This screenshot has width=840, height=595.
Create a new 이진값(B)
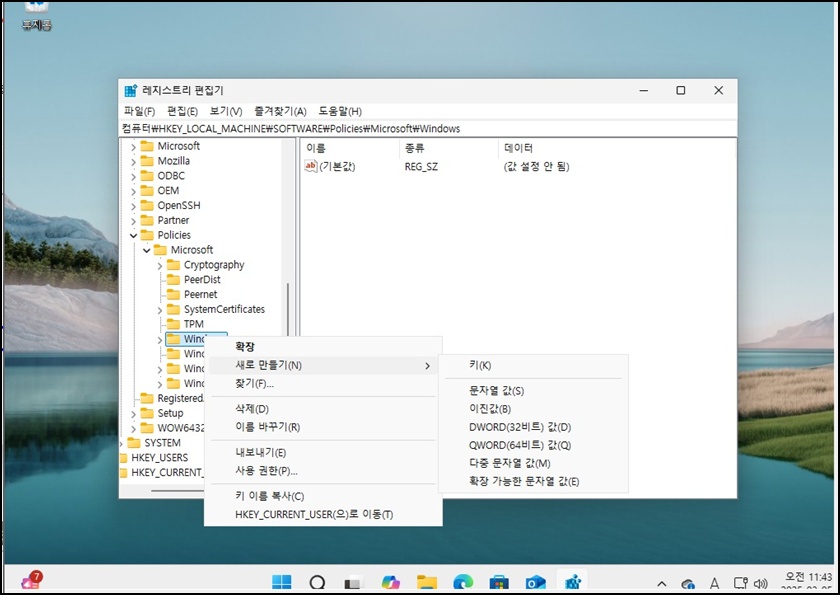click(x=534, y=409)
